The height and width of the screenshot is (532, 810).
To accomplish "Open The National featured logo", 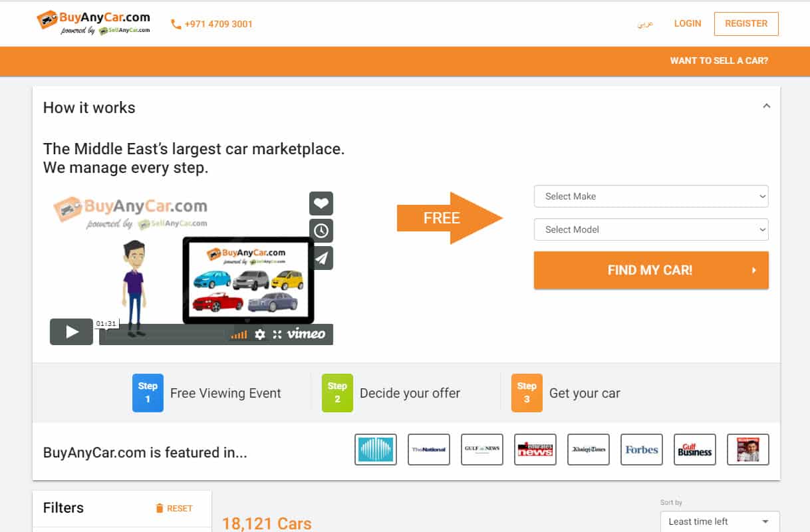I will (429, 450).
